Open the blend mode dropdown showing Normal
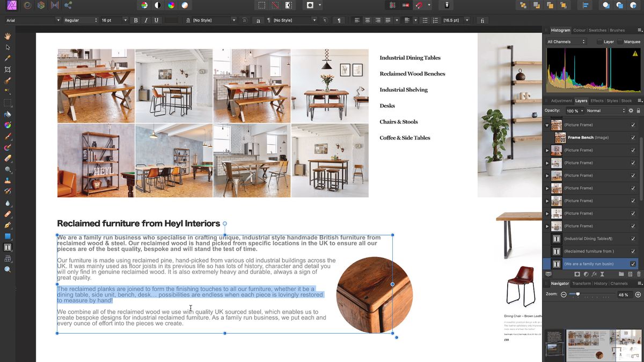The image size is (644, 362). coord(606,110)
